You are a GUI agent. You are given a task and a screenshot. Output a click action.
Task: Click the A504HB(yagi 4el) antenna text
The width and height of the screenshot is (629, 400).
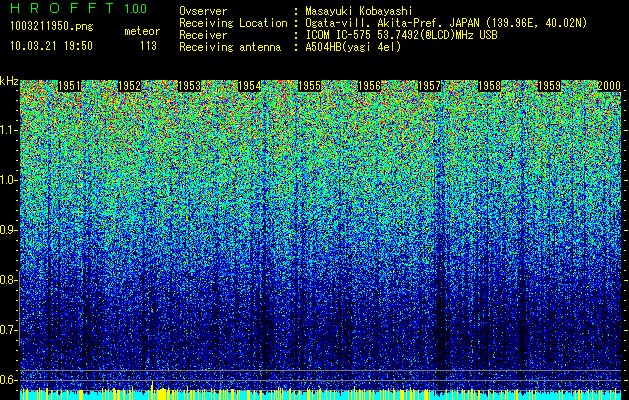click(353, 47)
